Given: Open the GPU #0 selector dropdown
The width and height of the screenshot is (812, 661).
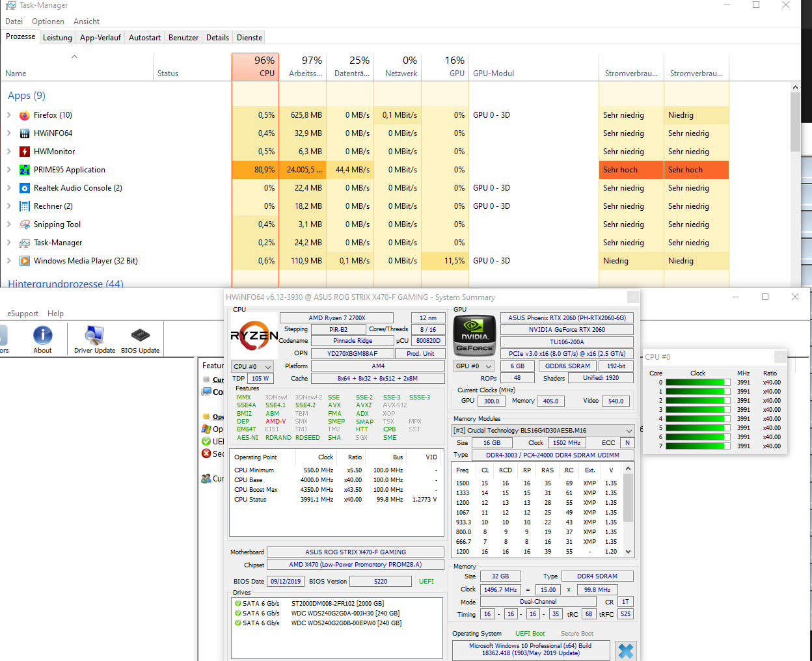Looking at the screenshot, I should pyautogui.click(x=474, y=366).
